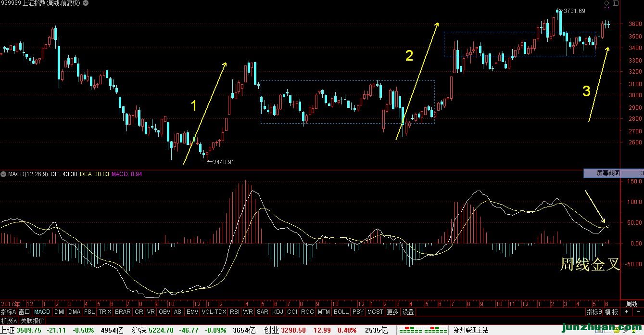Expand the 扩展 panel

point(9,320)
